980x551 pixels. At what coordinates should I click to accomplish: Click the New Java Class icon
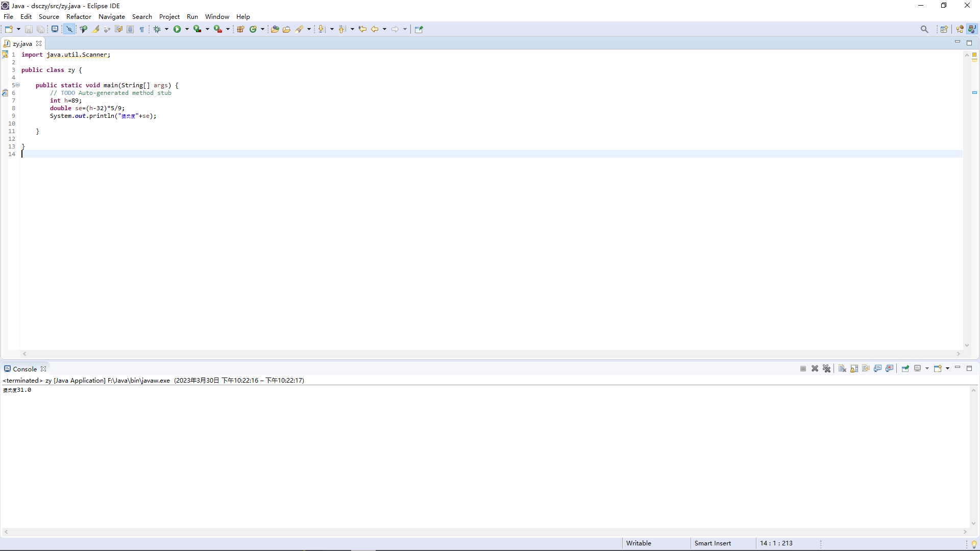coord(253,30)
